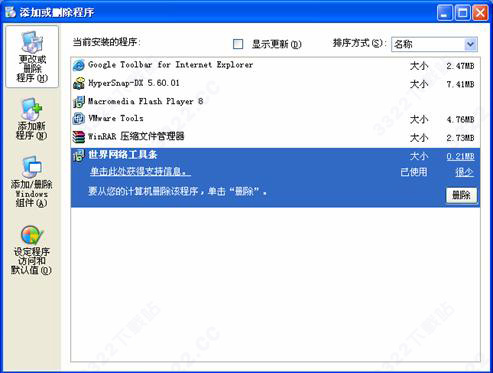Click the 2.47MB size value
Screen dimensions: 493x373
(460, 66)
